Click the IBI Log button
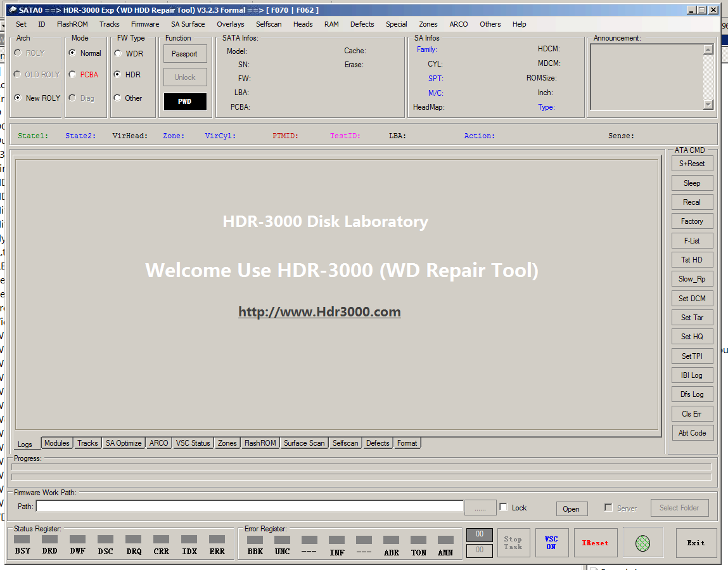 [x=692, y=375]
